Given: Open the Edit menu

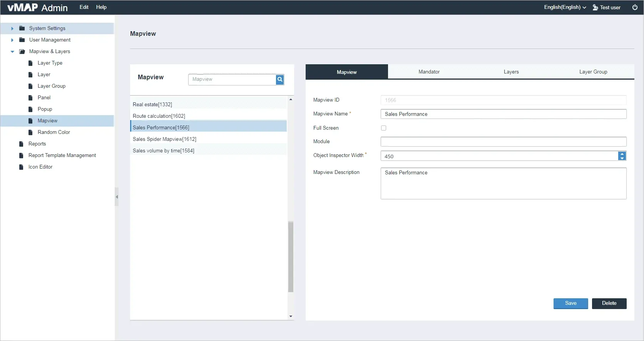Looking at the screenshot, I should (x=84, y=7).
